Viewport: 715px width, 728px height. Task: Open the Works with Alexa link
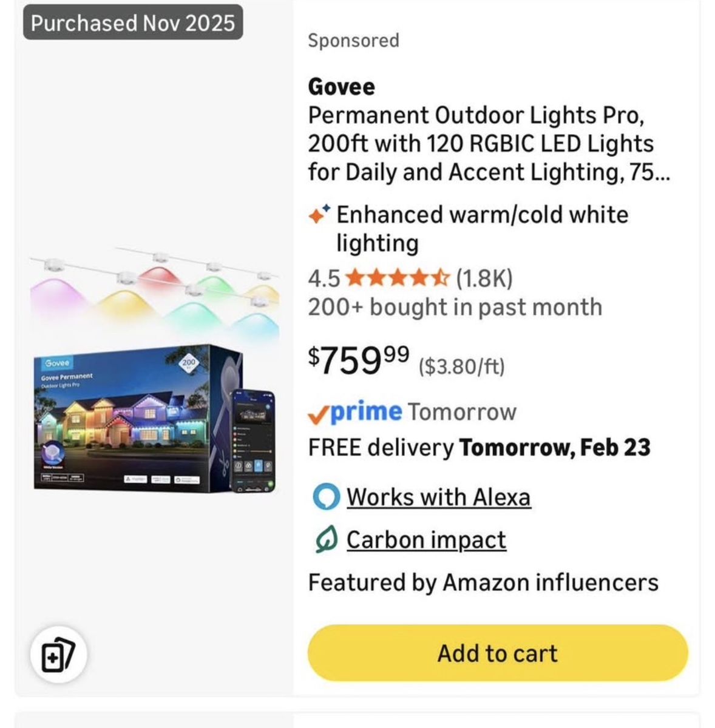click(x=438, y=497)
